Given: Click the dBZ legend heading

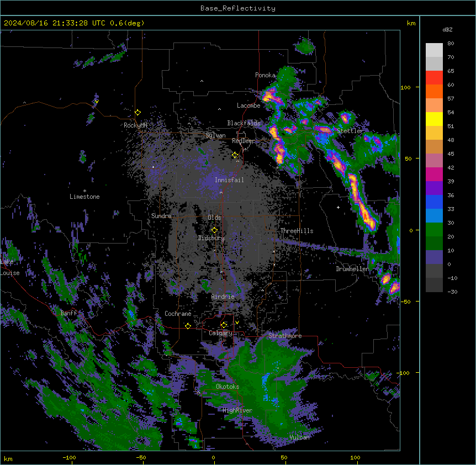Looking at the screenshot, I should 447,30.
